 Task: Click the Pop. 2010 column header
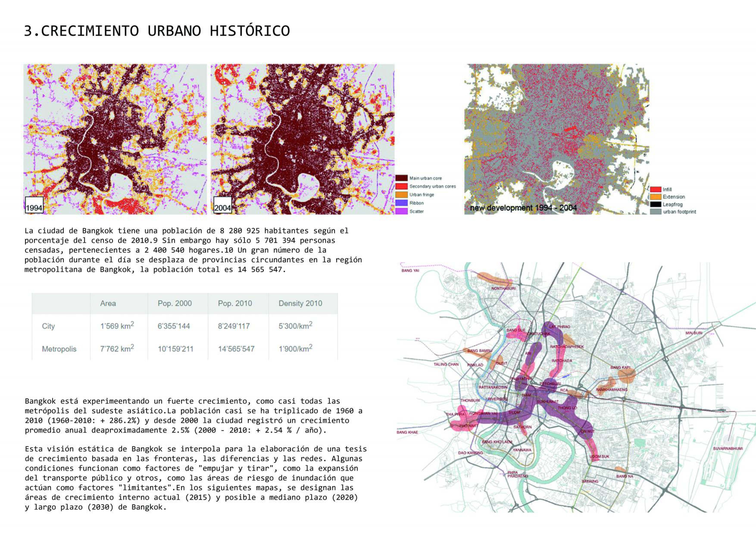click(235, 303)
